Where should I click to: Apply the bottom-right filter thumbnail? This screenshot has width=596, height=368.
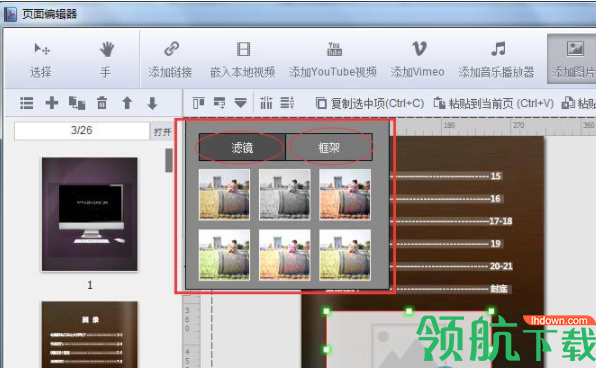coord(345,255)
